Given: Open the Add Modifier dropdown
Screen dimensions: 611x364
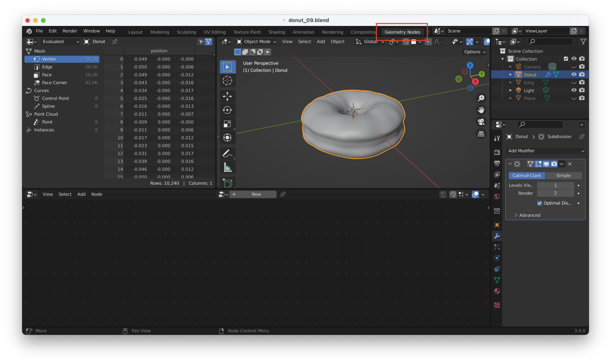Looking at the screenshot, I should [x=545, y=151].
